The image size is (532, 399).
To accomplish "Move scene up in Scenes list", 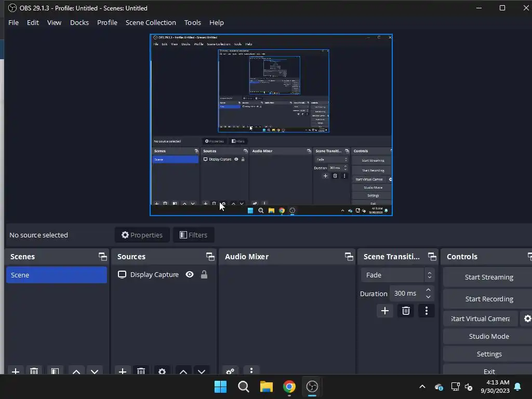I will 76,371.
